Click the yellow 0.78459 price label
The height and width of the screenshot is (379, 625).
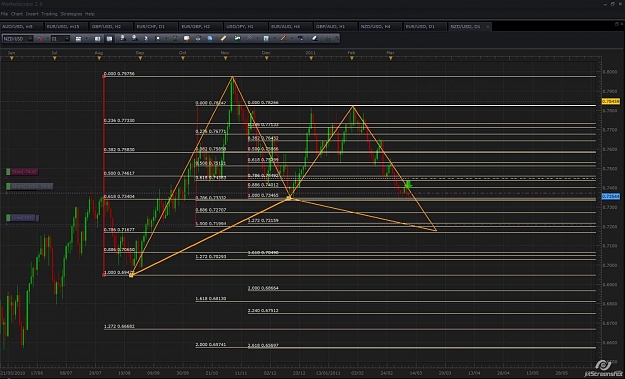pyautogui.click(x=611, y=102)
